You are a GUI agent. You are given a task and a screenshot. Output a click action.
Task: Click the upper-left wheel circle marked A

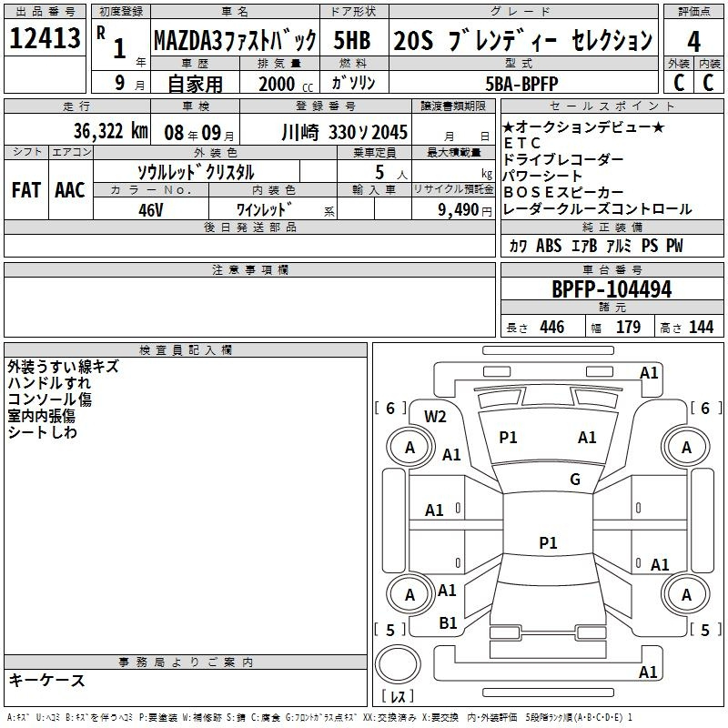pos(409,447)
